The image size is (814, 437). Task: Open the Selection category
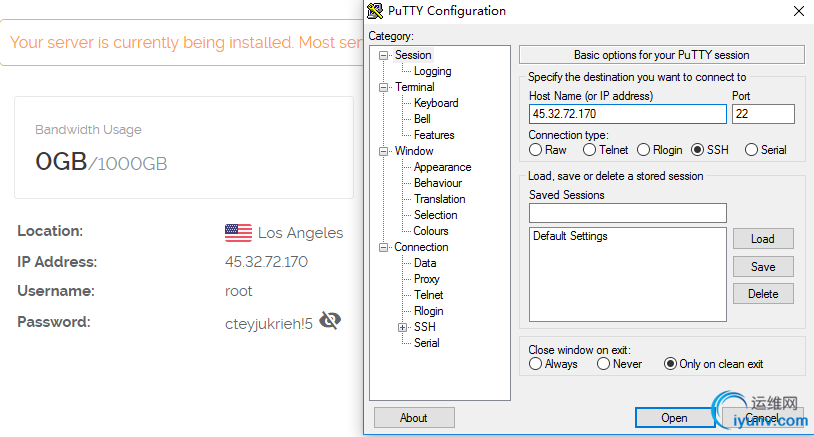click(436, 215)
